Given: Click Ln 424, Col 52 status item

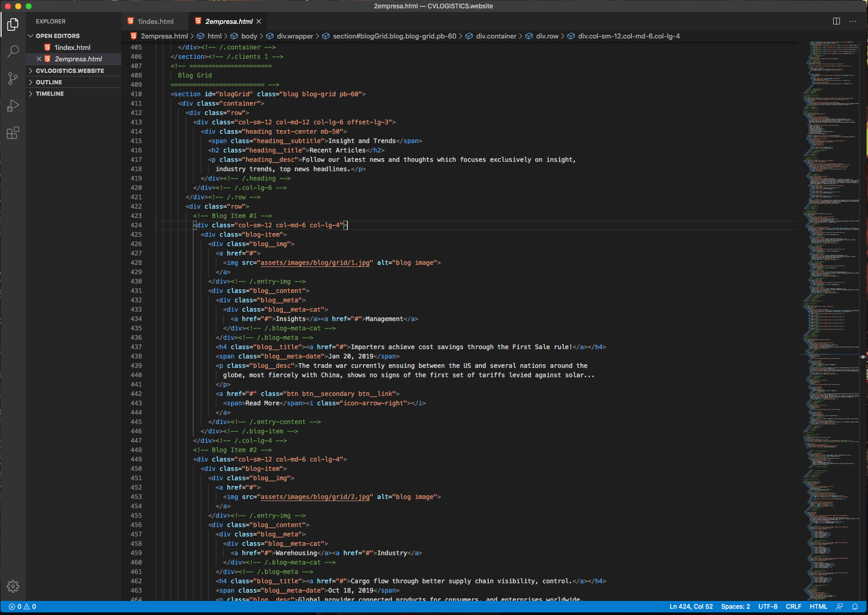Looking at the screenshot, I should 691,607.
